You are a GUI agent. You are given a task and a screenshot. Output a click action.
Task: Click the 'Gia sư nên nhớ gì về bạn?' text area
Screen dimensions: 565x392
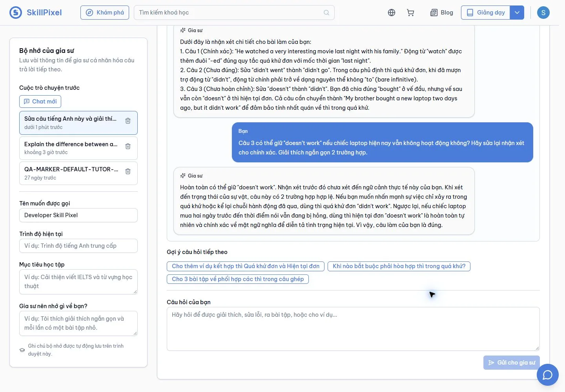78,323
